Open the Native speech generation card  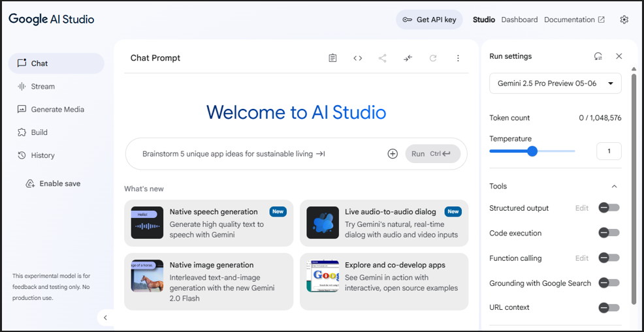[x=208, y=223]
